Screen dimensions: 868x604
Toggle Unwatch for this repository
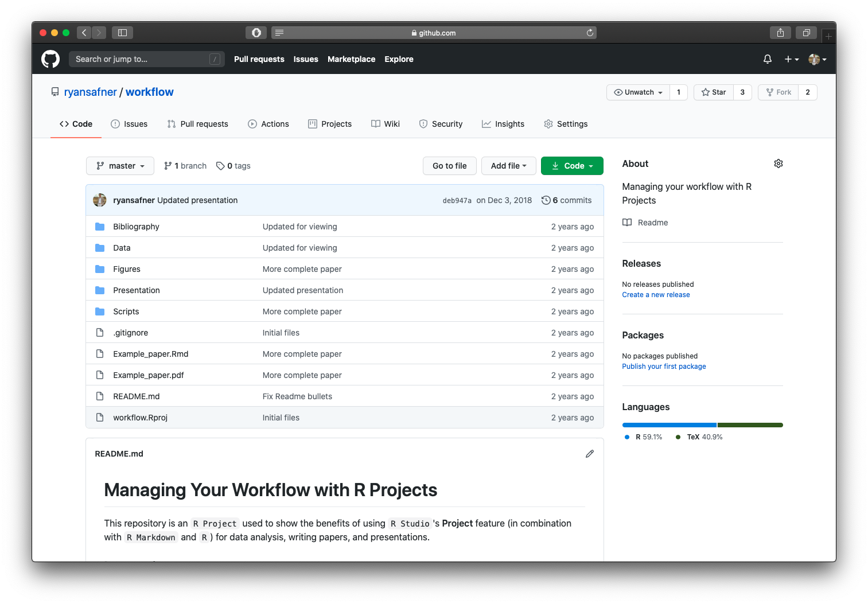click(x=638, y=92)
